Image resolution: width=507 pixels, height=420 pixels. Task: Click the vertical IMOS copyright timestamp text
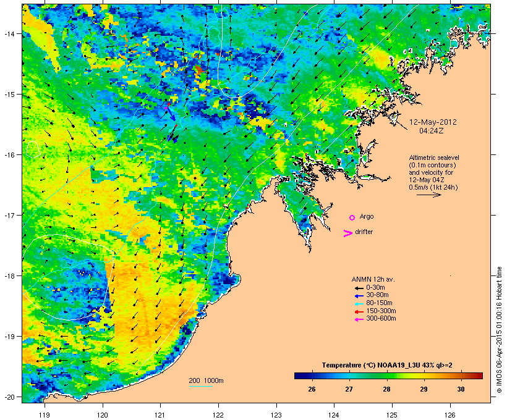click(499, 330)
